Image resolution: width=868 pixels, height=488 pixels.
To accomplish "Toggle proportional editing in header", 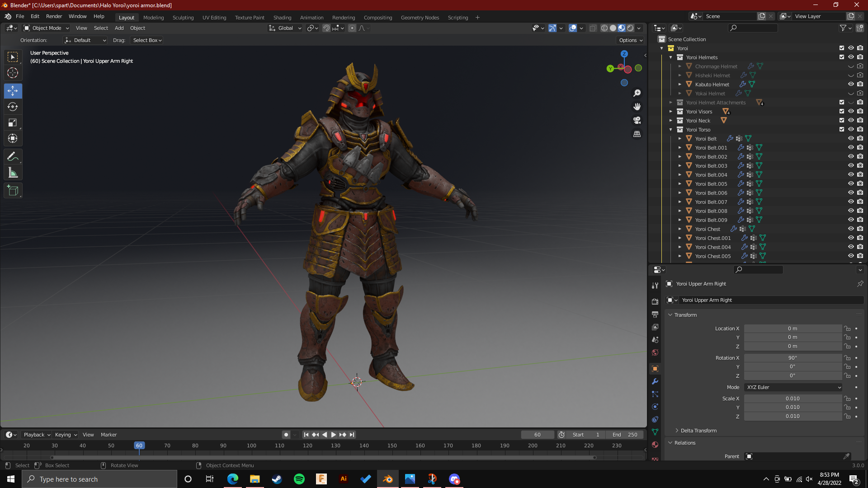I will 352,28.
